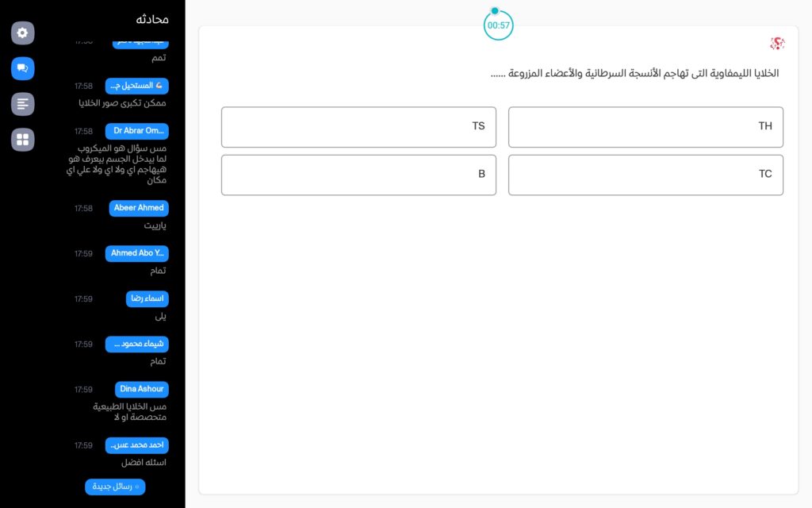Screen dimensions: 812x508
Task: Click the message تمام under Ahmed Abo Y...
Action: (x=158, y=271)
